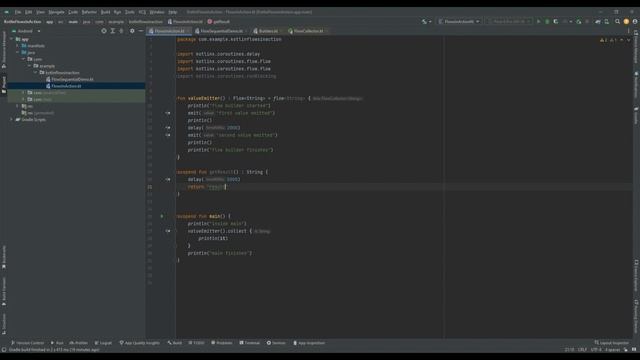Viewport: 640px width, 360px height.
Task: Click the Layout Inspector button
Action: coord(611,343)
